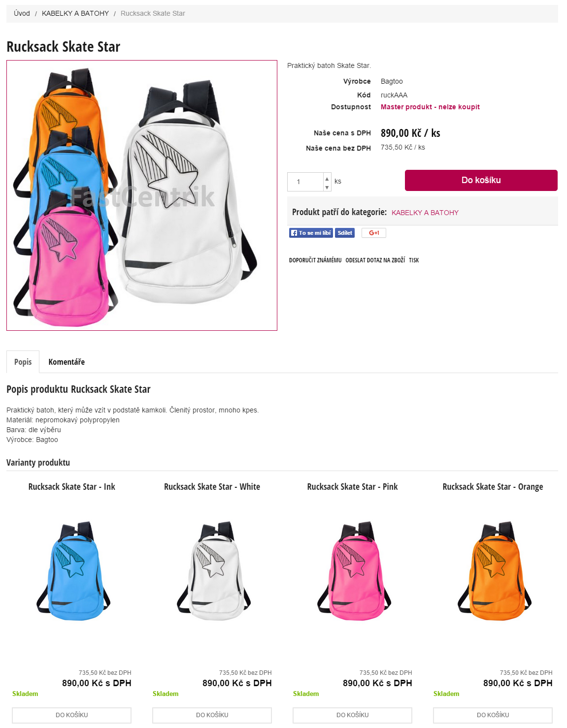The height and width of the screenshot is (728, 567).
Task: Open the KABELKY A BATOHY breadcrumb link
Action: click(x=75, y=13)
